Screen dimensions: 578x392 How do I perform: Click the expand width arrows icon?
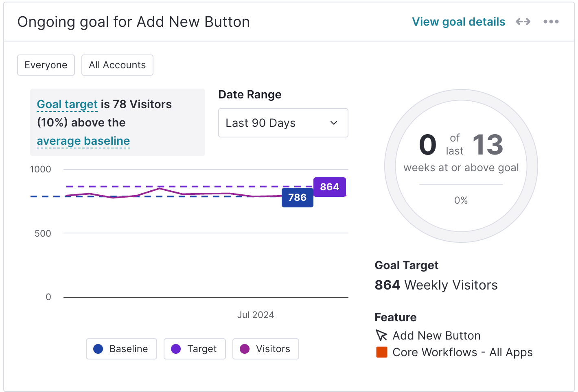coord(523,22)
